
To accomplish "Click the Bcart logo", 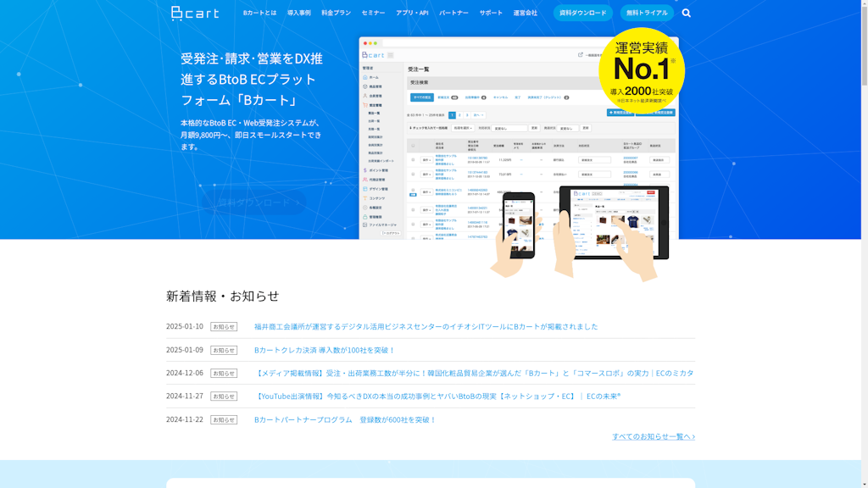I will 195,13.
